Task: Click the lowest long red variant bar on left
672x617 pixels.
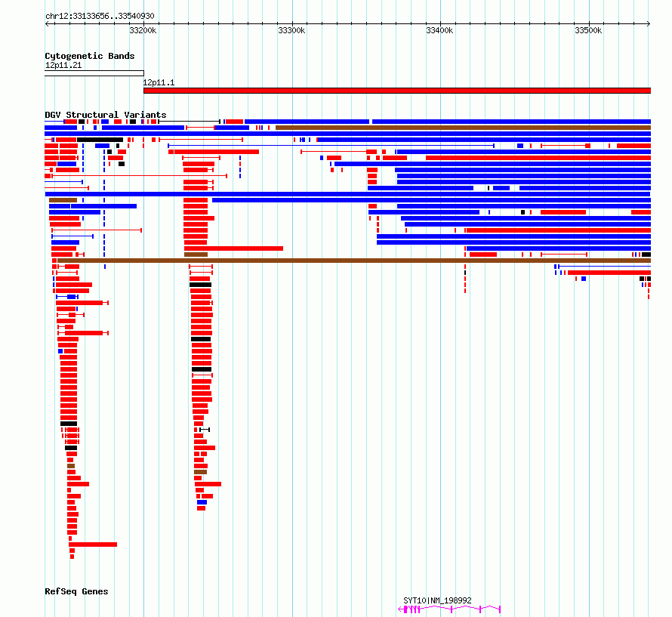Action: click(93, 545)
